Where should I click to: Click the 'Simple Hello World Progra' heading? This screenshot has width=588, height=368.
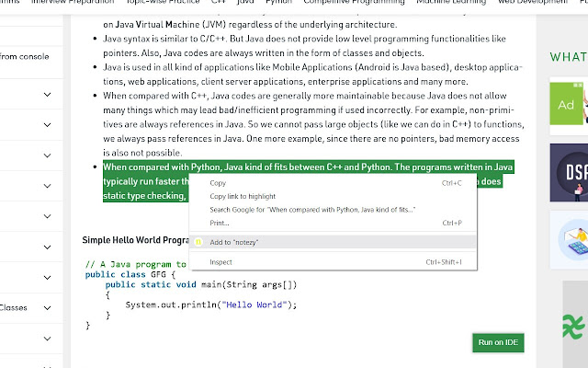tap(136, 240)
